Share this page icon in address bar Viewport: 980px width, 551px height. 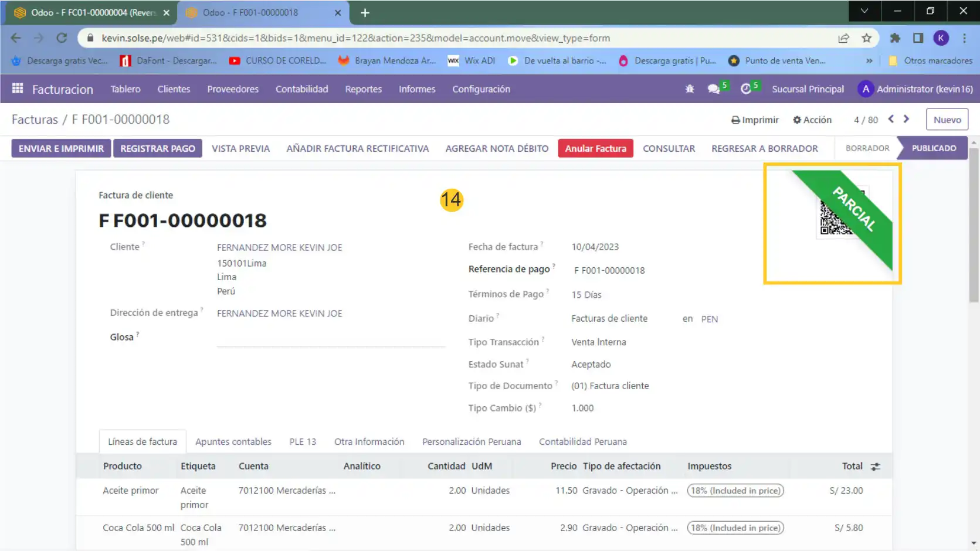[843, 38]
